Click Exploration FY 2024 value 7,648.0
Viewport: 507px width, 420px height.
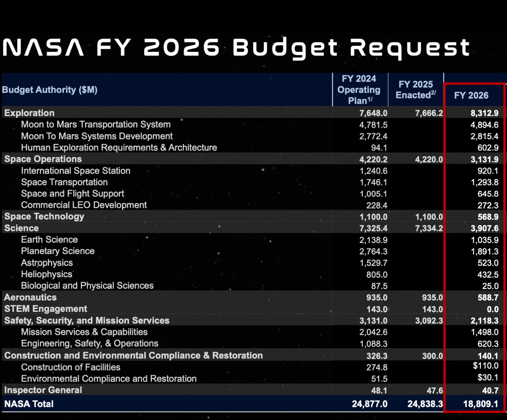click(x=373, y=113)
